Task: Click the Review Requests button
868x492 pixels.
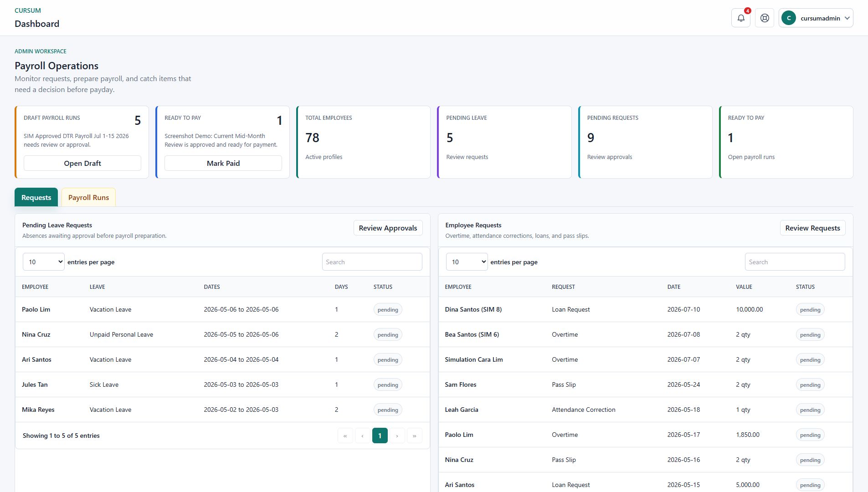Action: click(812, 228)
